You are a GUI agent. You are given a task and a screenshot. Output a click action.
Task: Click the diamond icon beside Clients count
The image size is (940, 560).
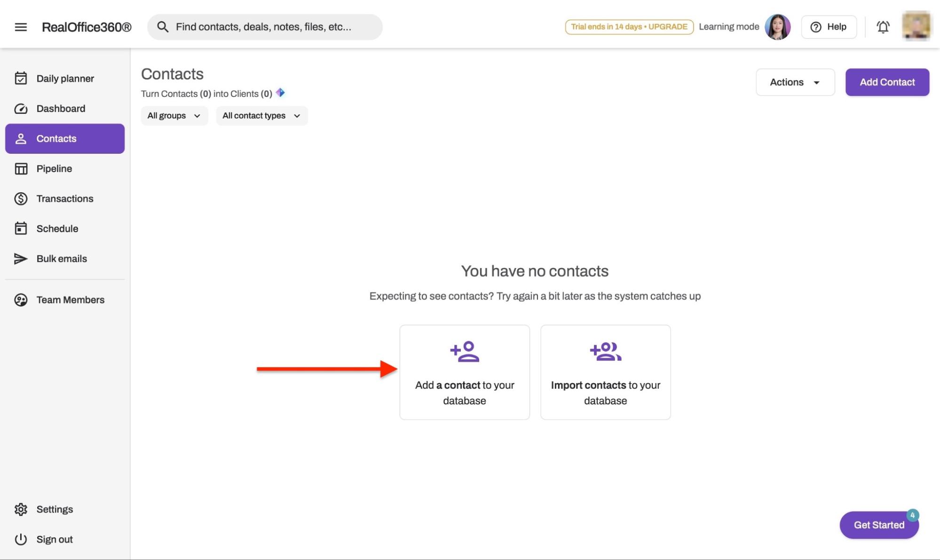click(280, 93)
